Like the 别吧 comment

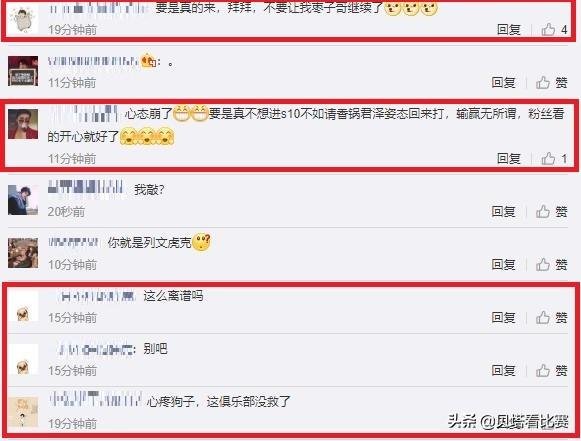551,370
